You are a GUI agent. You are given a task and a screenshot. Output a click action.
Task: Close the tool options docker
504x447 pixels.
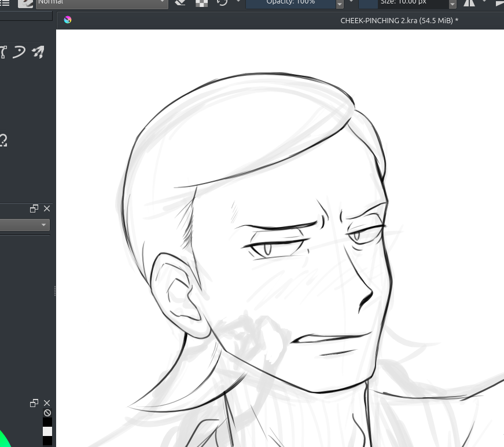click(47, 208)
